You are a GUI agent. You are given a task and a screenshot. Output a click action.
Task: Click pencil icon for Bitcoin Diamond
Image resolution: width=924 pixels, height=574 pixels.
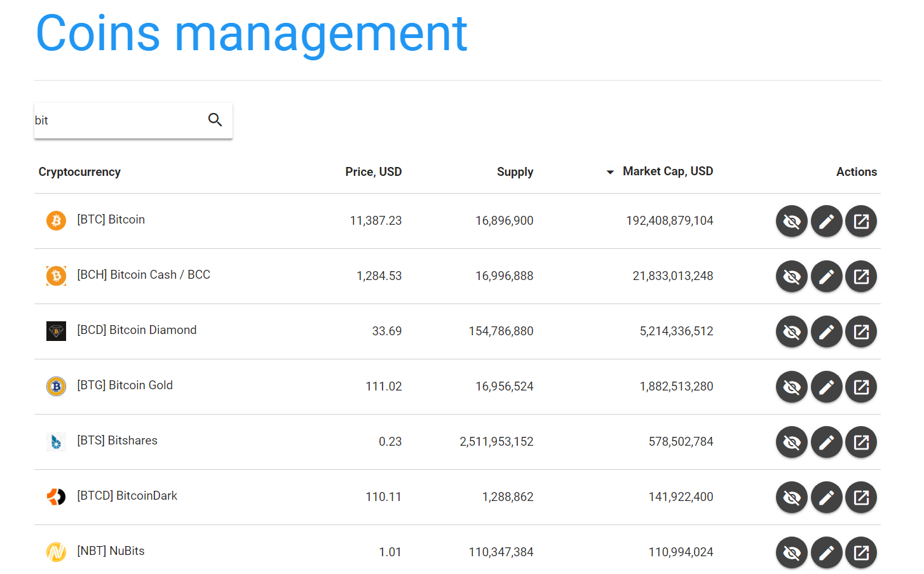[x=827, y=331]
